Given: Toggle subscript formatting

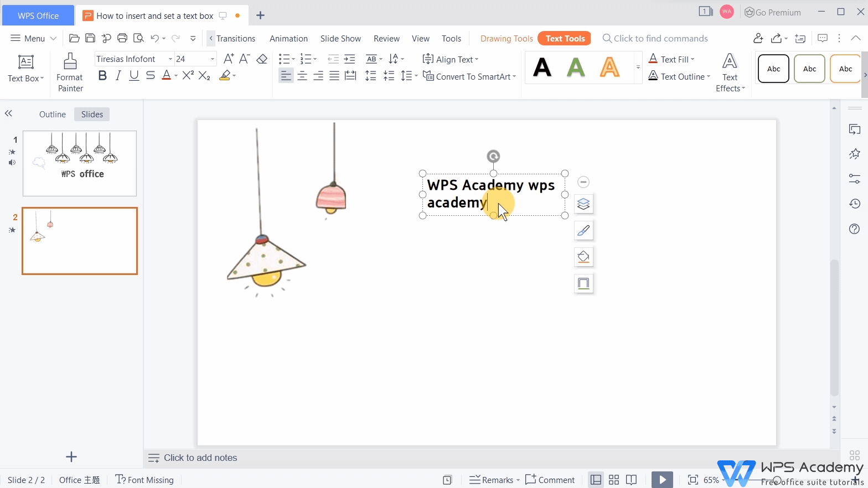Looking at the screenshot, I should pyautogui.click(x=204, y=76).
